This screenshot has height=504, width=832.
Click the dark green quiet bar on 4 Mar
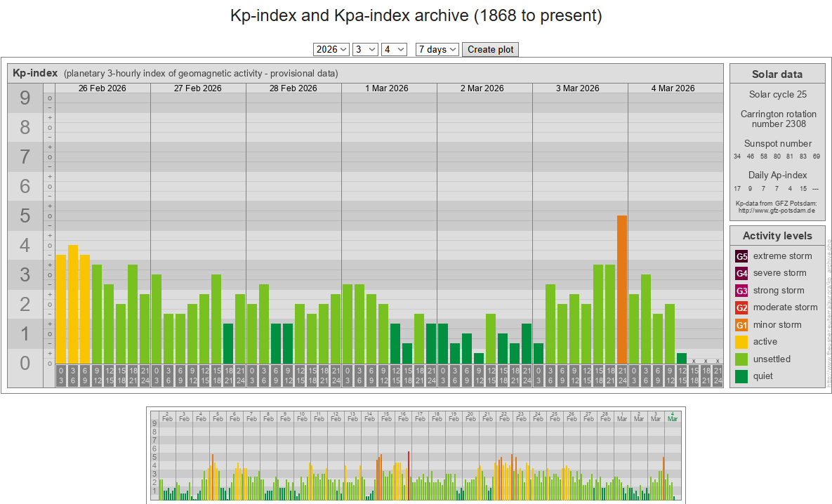pyautogui.click(x=682, y=359)
